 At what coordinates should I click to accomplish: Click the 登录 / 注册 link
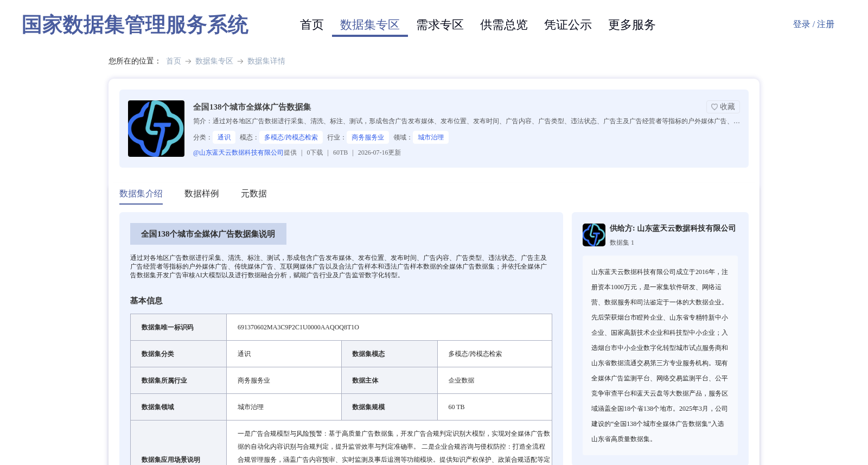pos(813,24)
